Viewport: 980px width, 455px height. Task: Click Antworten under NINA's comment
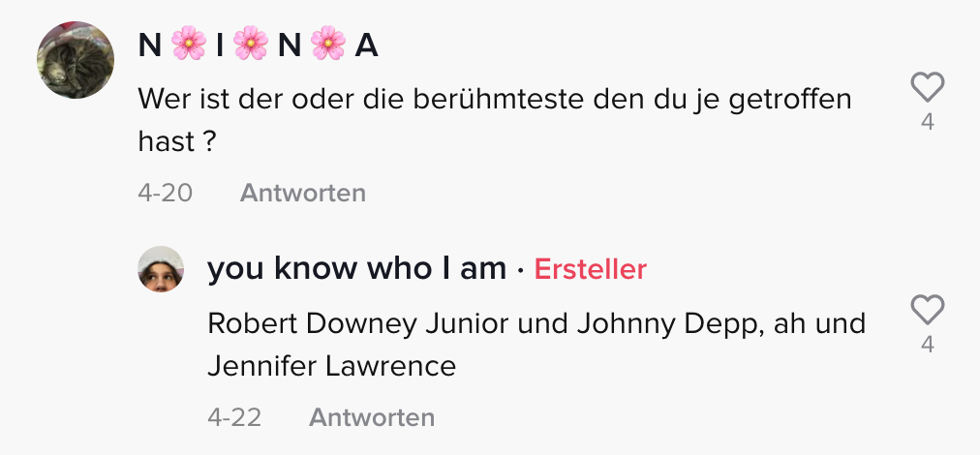click(302, 193)
